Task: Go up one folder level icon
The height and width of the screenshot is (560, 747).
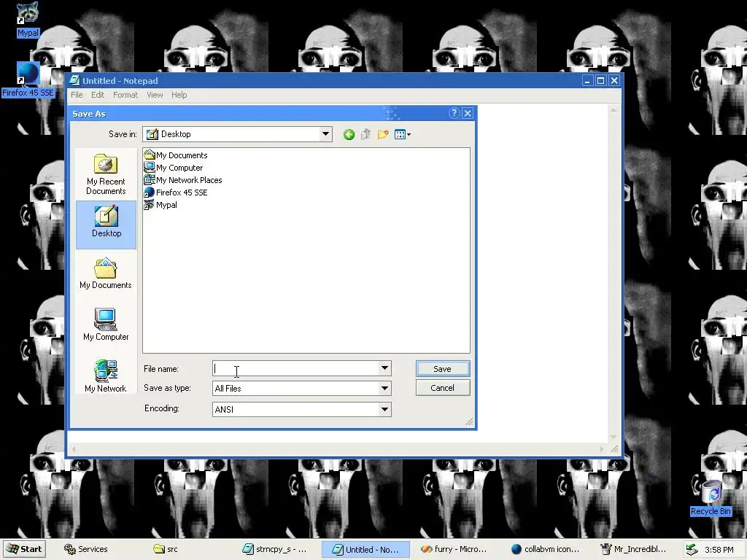Action: click(365, 135)
